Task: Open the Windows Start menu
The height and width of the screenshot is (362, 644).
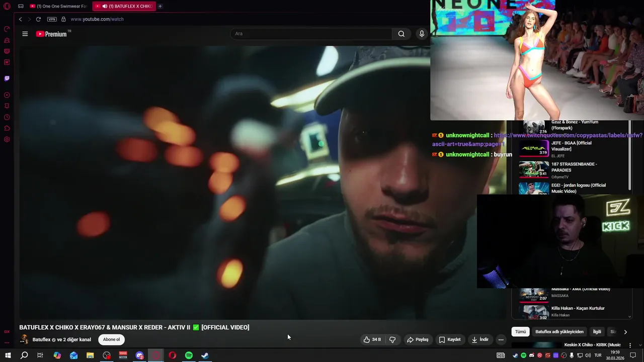Action: click(x=8, y=355)
